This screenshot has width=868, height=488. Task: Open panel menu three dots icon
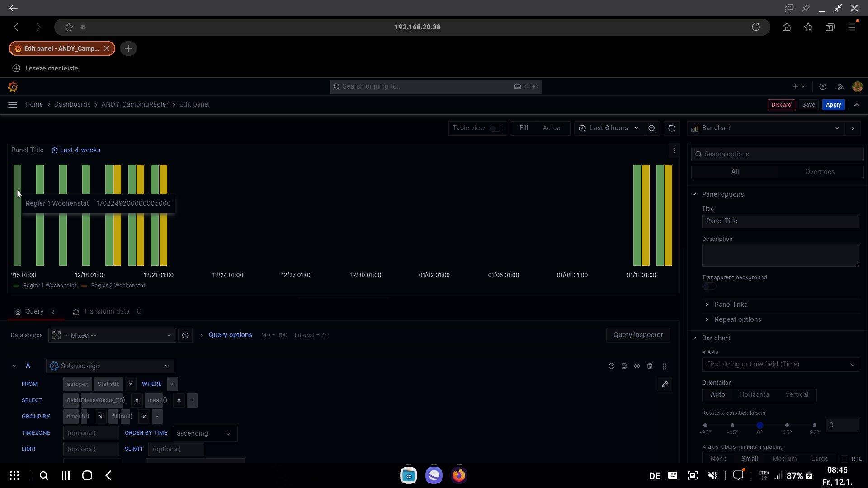click(x=674, y=150)
